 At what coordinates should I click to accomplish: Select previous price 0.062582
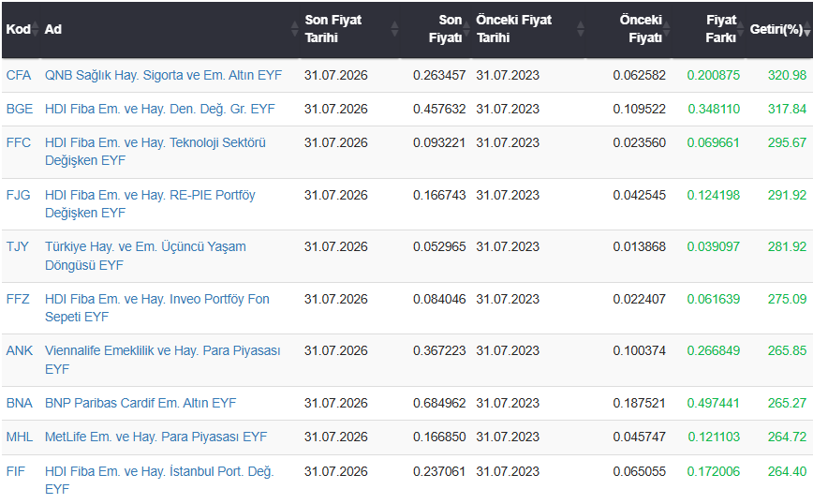pyautogui.click(x=640, y=75)
